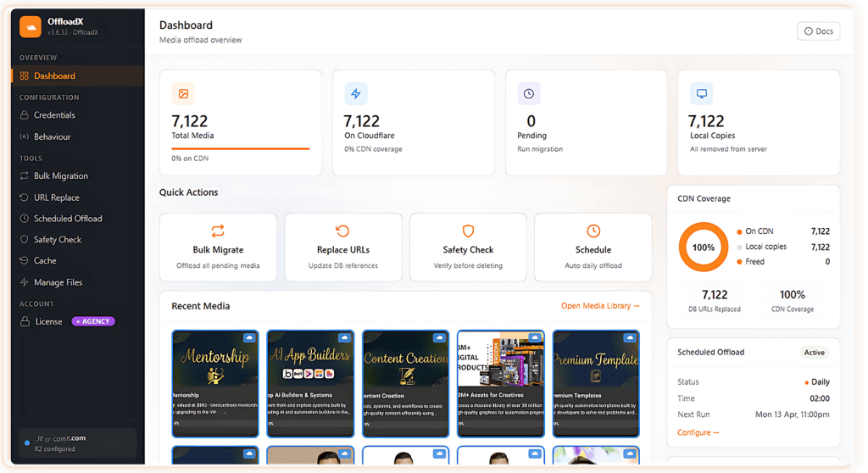Viewport: 868px width, 473px height.
Task: Click the 100% CDN coverage donut chart
Action: click(x=704, y=248)
